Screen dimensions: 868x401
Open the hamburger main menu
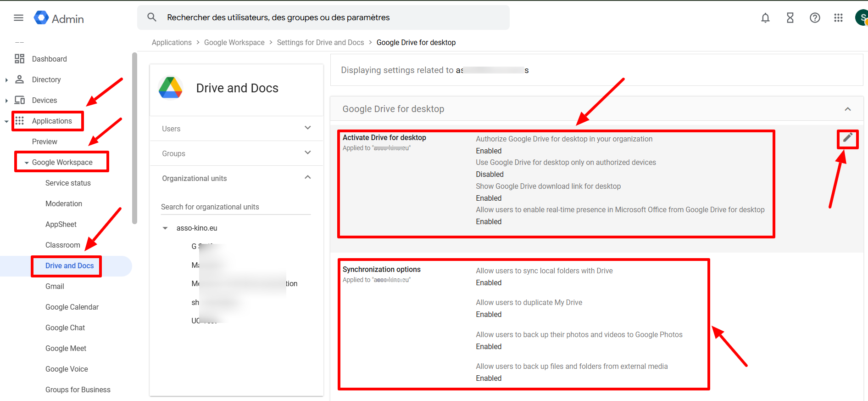click(18, 18)
